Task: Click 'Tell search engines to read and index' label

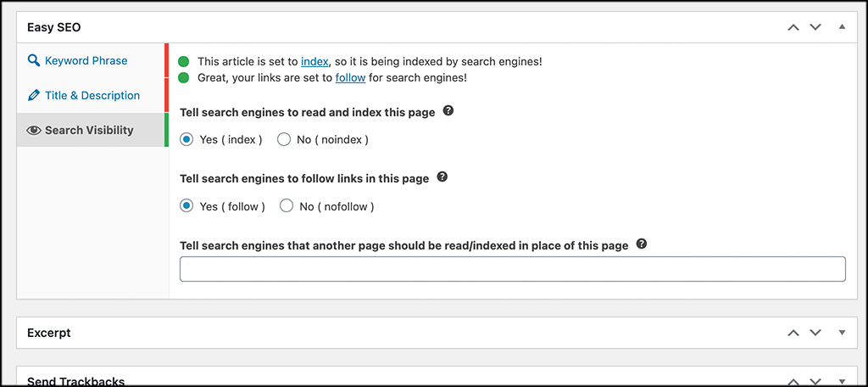Action: pos(308,113)
